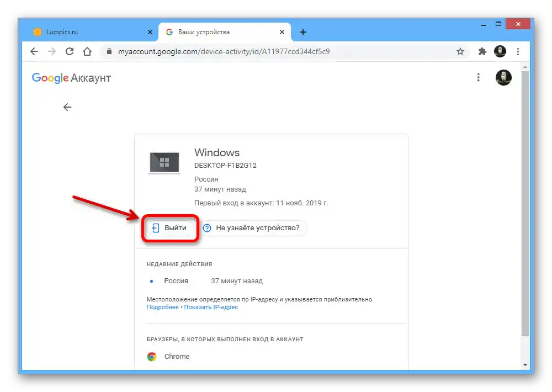Click the browser forward arrow

coord(52,51)
